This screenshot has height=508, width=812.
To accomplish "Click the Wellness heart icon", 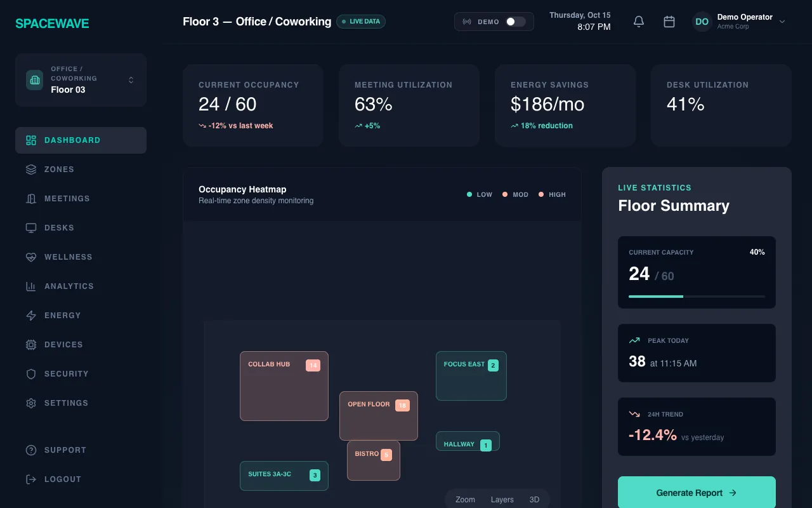I will click(x=31, y=257).
